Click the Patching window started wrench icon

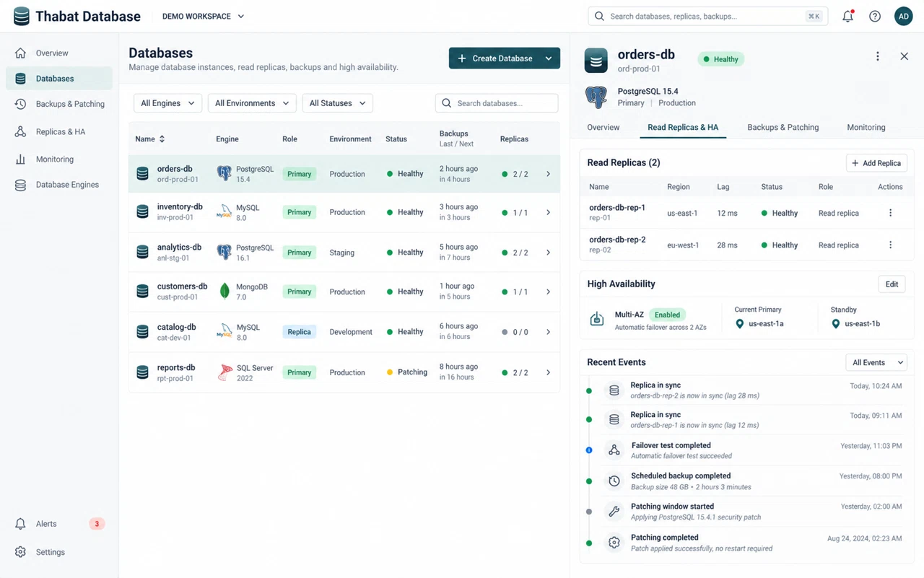click(x=614, y=512)
